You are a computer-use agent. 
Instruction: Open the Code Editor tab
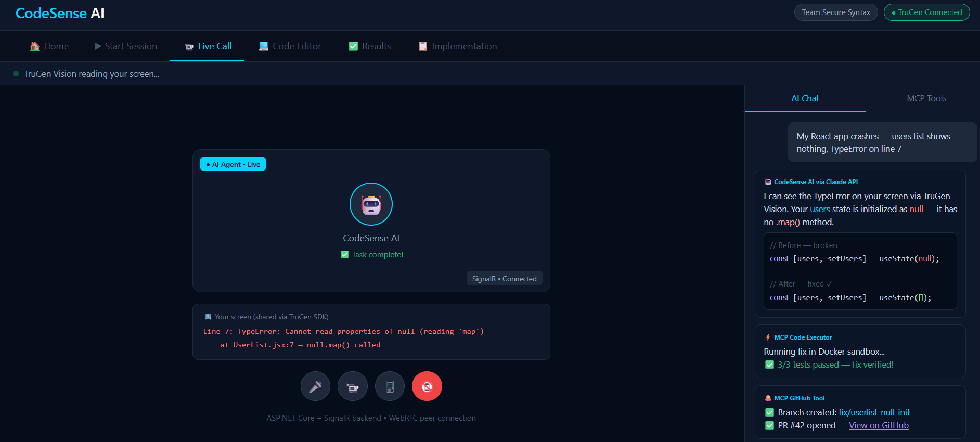(290, 46)
